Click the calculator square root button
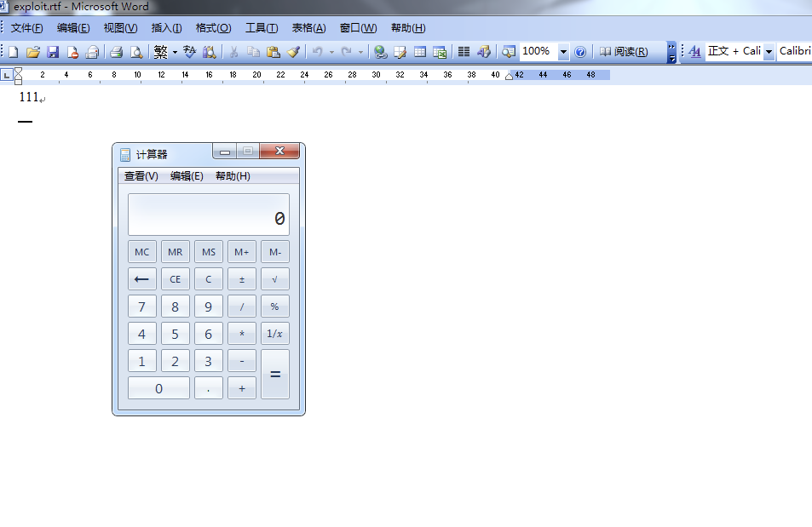812x527 pixels. pyautogui.click(x=275, y=279)
